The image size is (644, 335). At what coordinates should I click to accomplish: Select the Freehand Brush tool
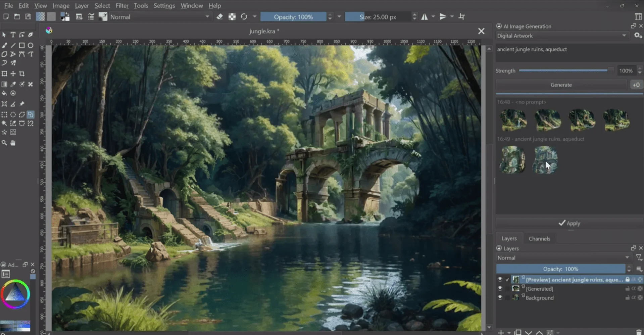(x=4, y=45)
